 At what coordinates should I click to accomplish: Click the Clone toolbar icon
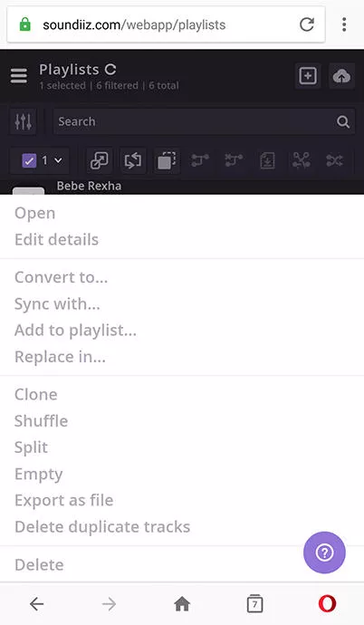[167, 160]
